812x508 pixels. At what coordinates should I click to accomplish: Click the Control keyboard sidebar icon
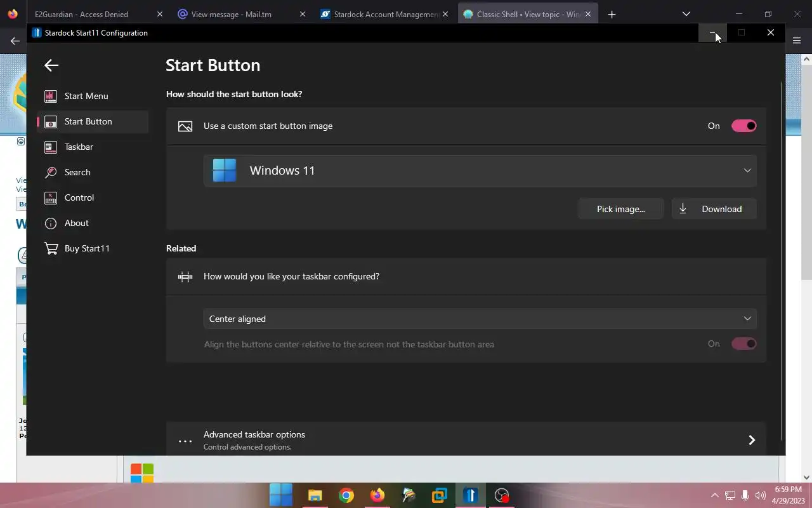(51, 197)
